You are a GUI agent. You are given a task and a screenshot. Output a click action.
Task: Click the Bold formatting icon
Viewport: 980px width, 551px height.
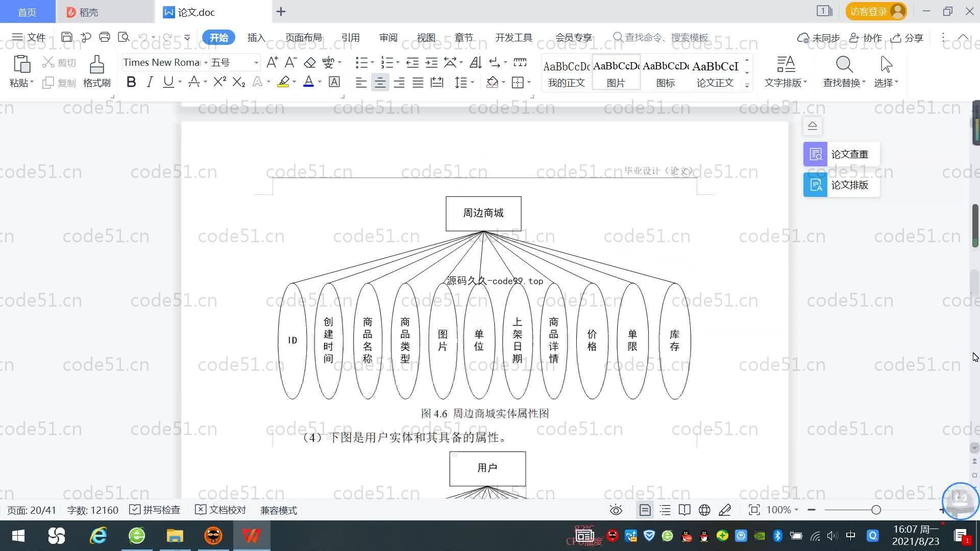pos(131,82)
